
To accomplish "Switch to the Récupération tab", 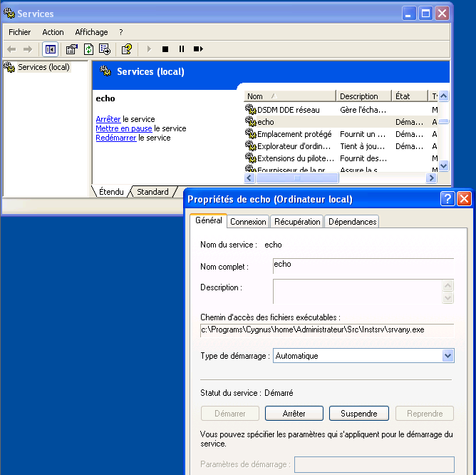I will (x=297, y=222).
